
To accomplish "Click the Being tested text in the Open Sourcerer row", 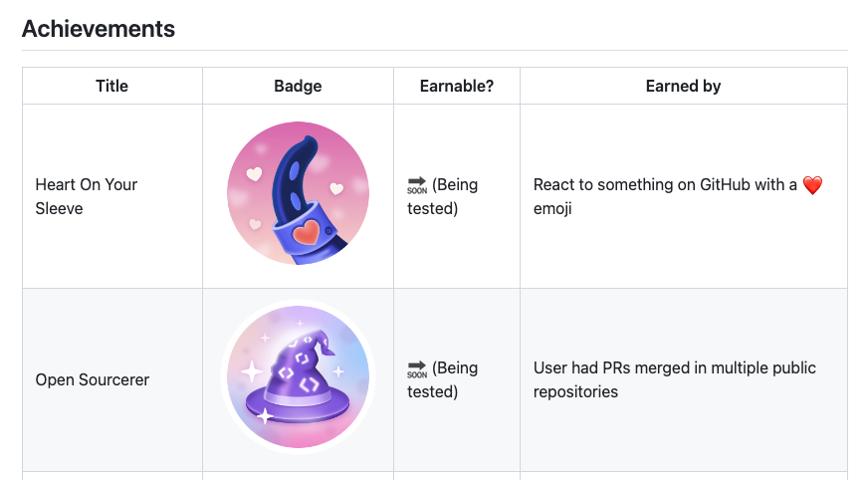I will point(443,379).
